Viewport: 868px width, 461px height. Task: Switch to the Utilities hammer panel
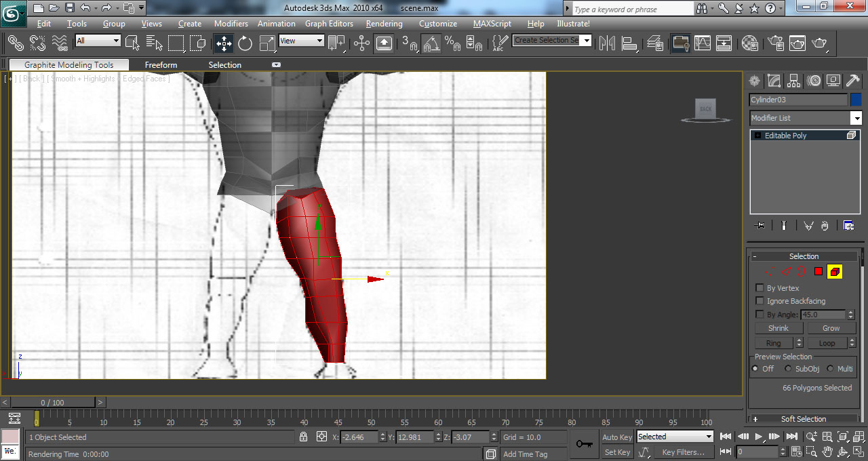[853, 81]
